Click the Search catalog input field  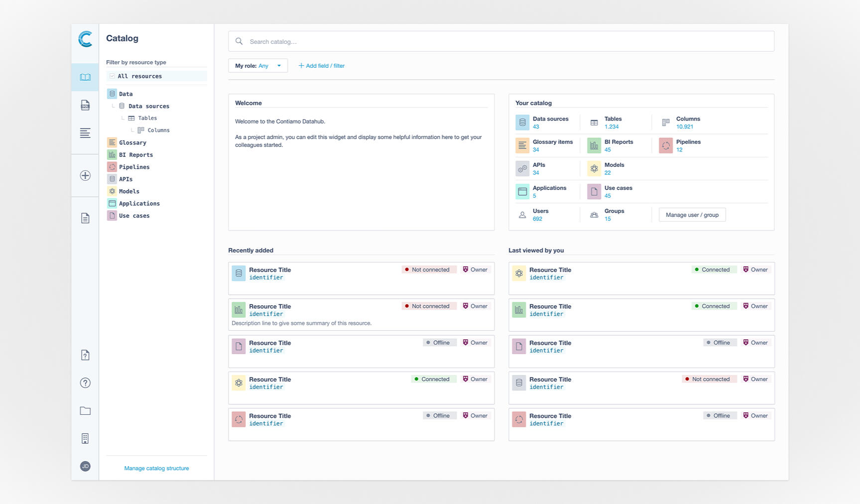(501, 42)
